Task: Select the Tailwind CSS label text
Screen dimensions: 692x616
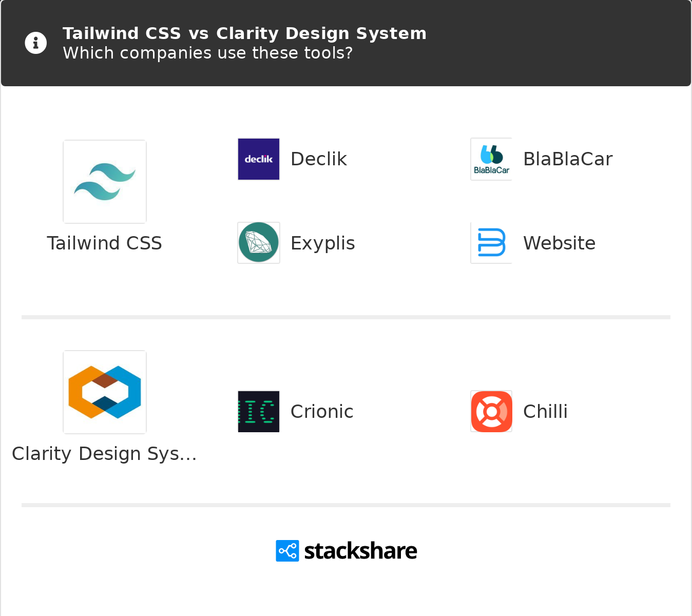Action: 104,243
